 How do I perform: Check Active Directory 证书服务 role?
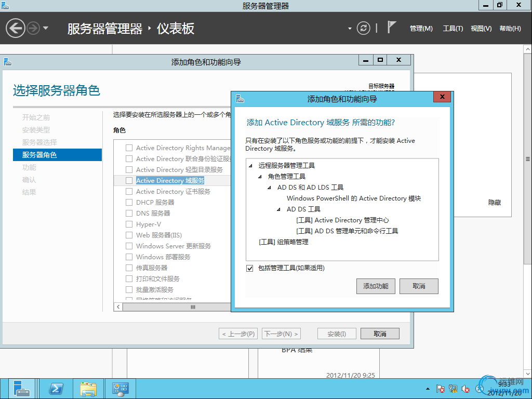tap(129, 191)
